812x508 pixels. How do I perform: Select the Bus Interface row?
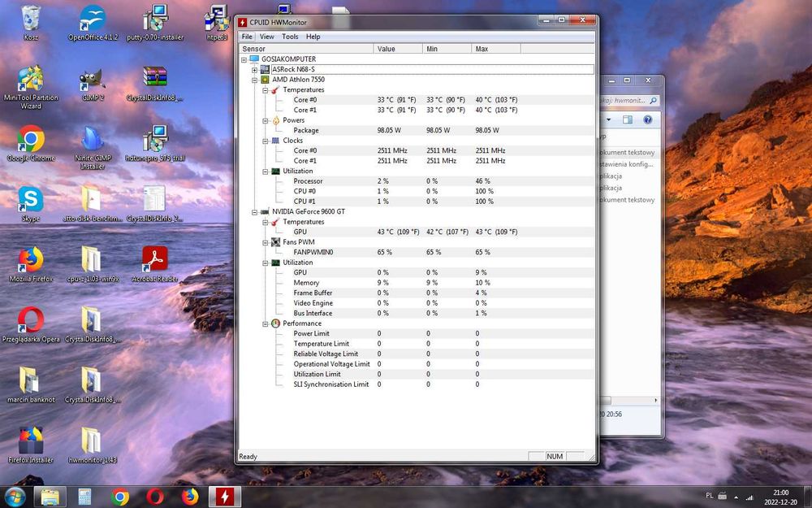click(417, 313)
